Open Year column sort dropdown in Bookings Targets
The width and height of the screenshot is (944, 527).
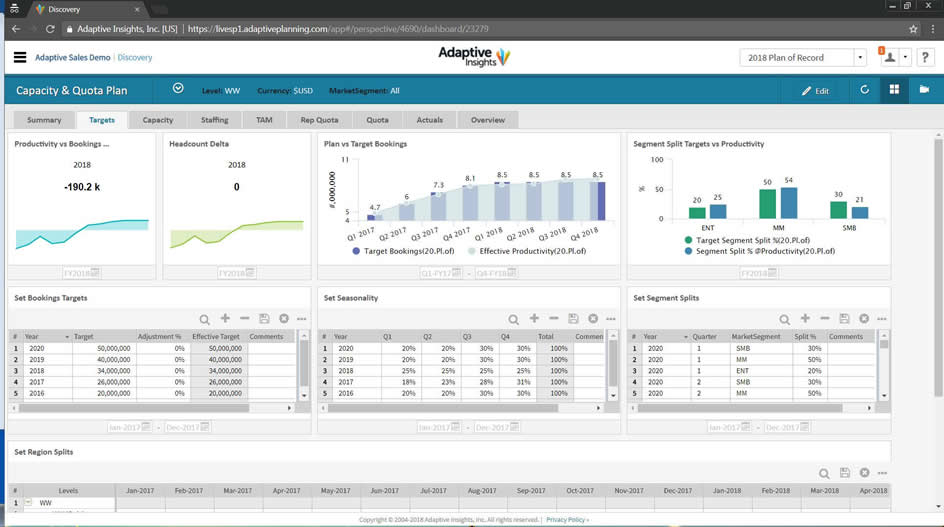[x=67, y=337]
